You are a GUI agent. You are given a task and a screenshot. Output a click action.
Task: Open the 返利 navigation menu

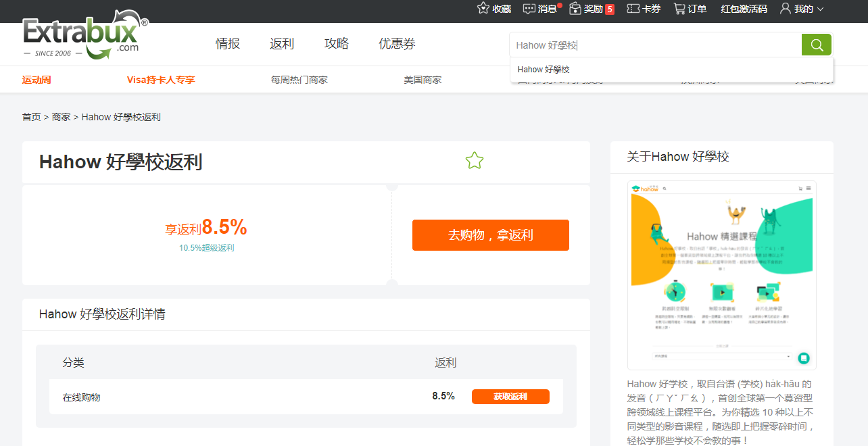[282, 44]
